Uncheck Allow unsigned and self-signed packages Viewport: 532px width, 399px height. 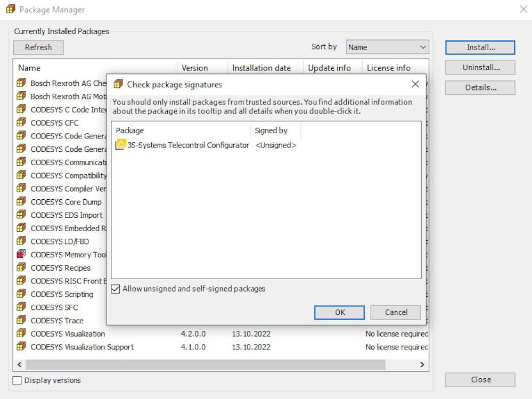116,289
